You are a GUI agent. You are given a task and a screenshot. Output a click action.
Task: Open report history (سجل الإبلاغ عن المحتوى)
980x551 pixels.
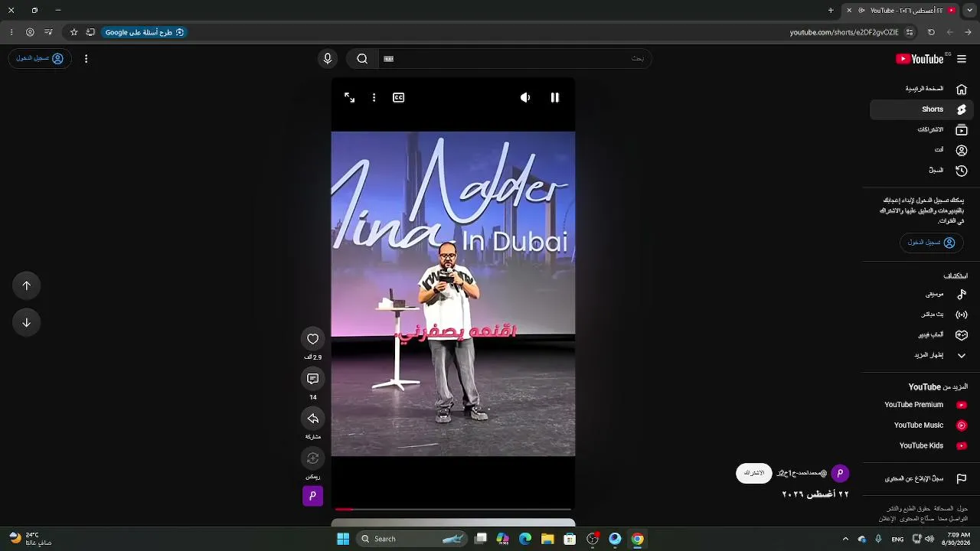click(x=922, y=479)
